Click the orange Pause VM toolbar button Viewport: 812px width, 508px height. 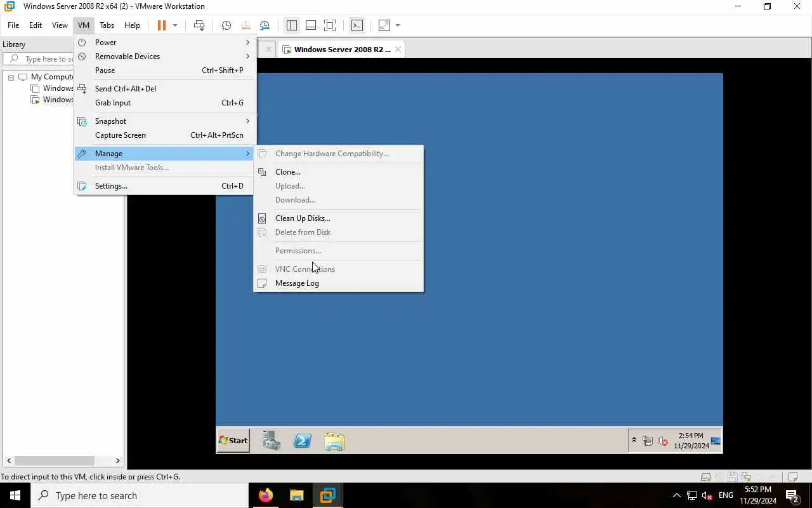point(162,25)
